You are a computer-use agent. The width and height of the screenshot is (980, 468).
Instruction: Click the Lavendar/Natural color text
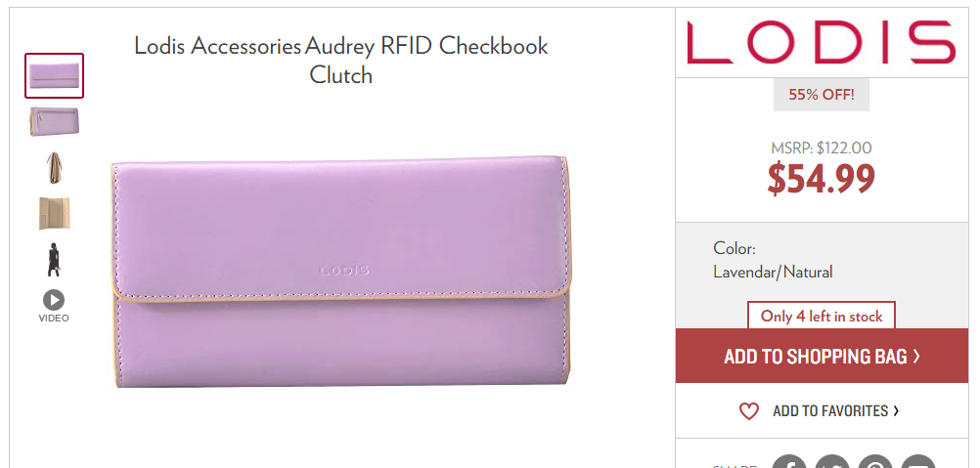coord(773,272)
